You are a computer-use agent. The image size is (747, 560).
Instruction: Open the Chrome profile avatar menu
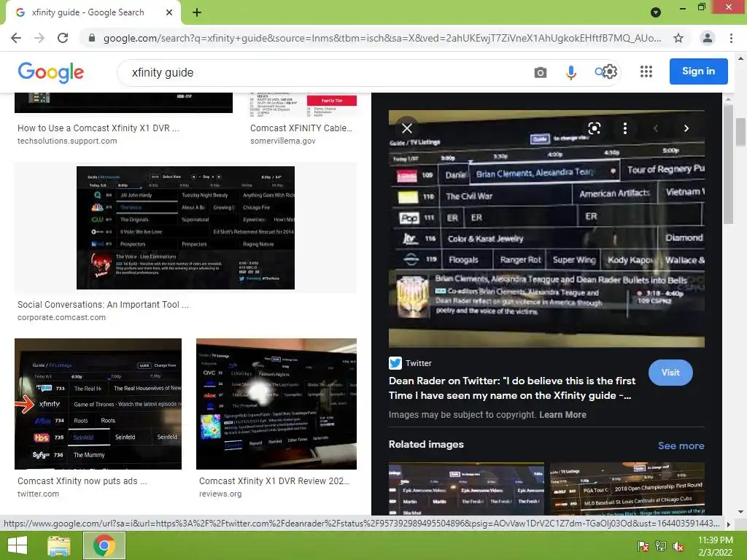(x=708, y=38)
